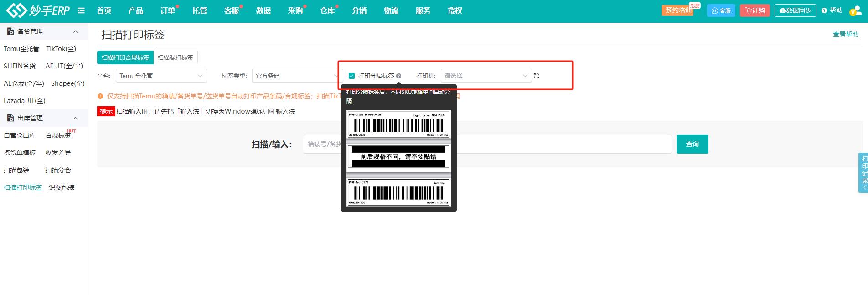The height and width of the screenshot is (295, 868).
Task: Switch to 扫描混打标签 tab
Action: (x=176, y=57)
